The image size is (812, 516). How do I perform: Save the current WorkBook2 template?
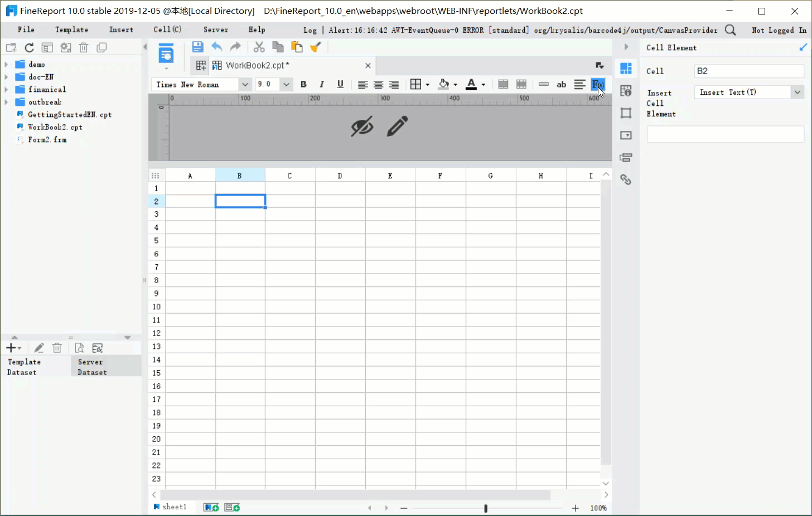[197, 47]
